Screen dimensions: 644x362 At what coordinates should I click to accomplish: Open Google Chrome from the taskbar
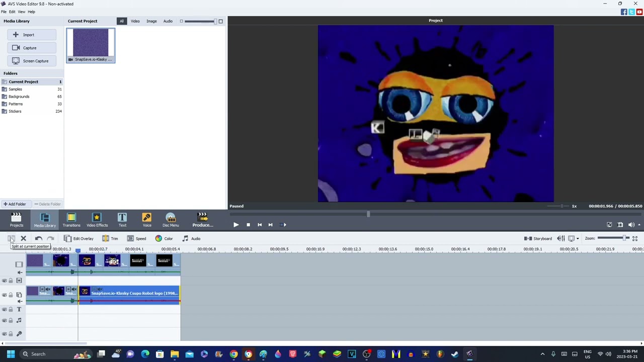(x=233, y=354)
